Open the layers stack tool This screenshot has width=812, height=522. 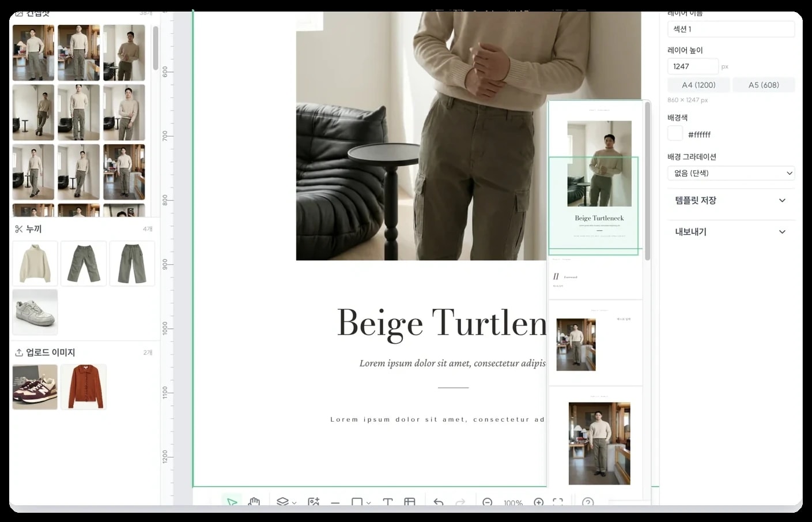pyautogui.click(x=282, y=502)
